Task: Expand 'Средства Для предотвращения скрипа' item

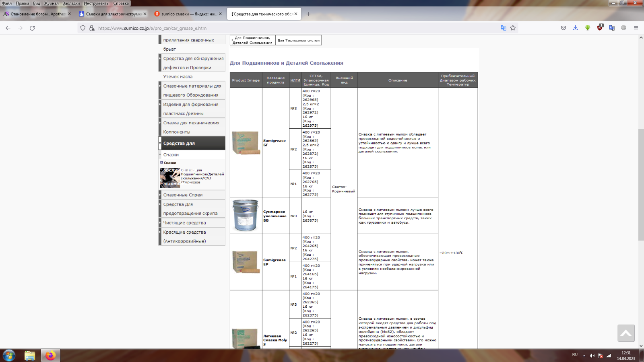Action: (192, 209)
